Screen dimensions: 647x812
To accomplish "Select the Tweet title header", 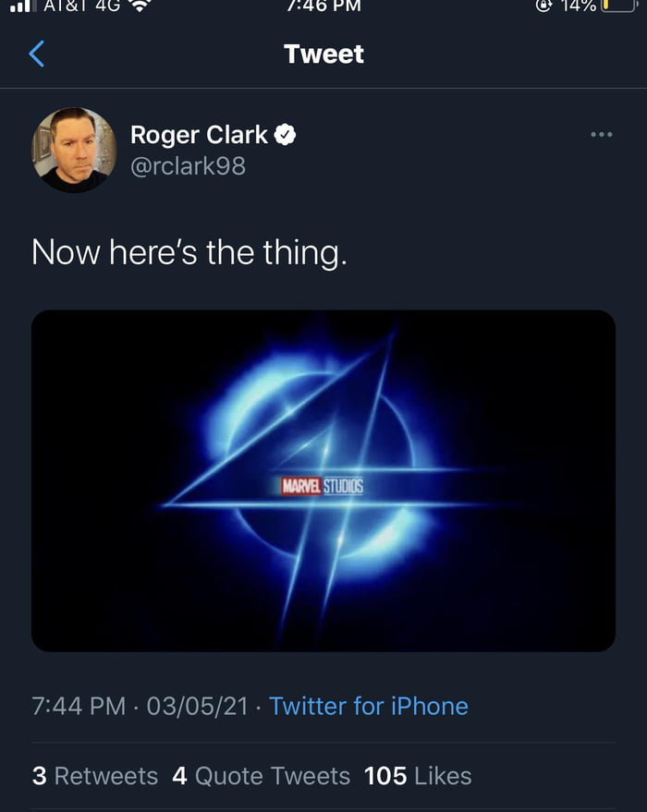I will pos(323,54).
